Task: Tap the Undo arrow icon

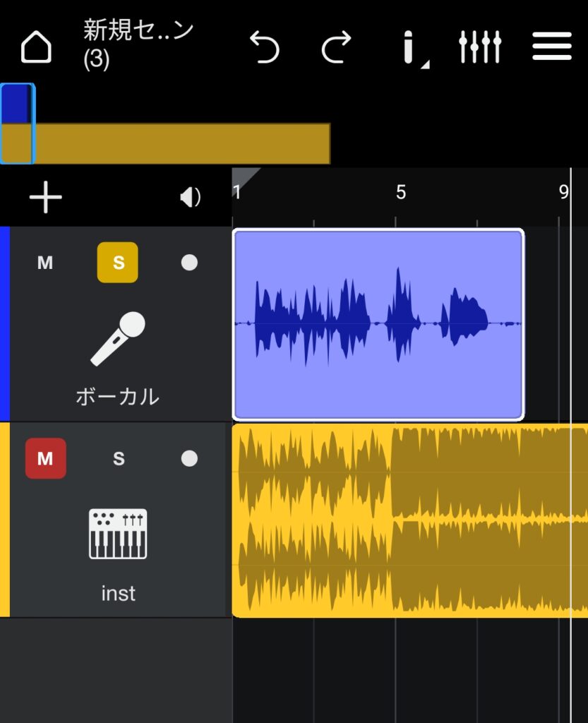Action: click(x=267, y=47)
